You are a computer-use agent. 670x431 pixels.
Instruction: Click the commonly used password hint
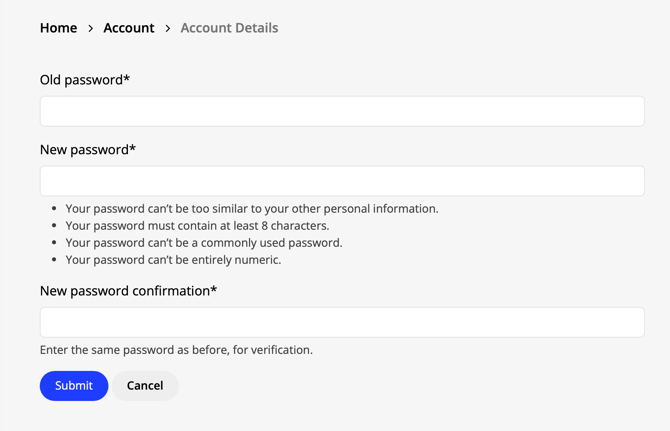[204, 243]
